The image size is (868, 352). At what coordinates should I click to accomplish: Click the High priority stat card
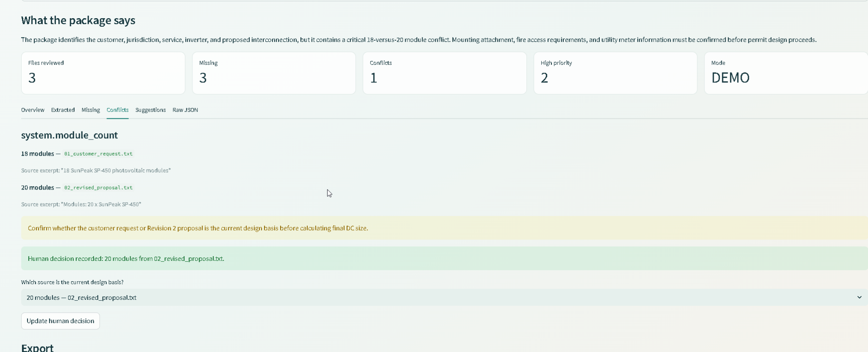tap(615, 73)
